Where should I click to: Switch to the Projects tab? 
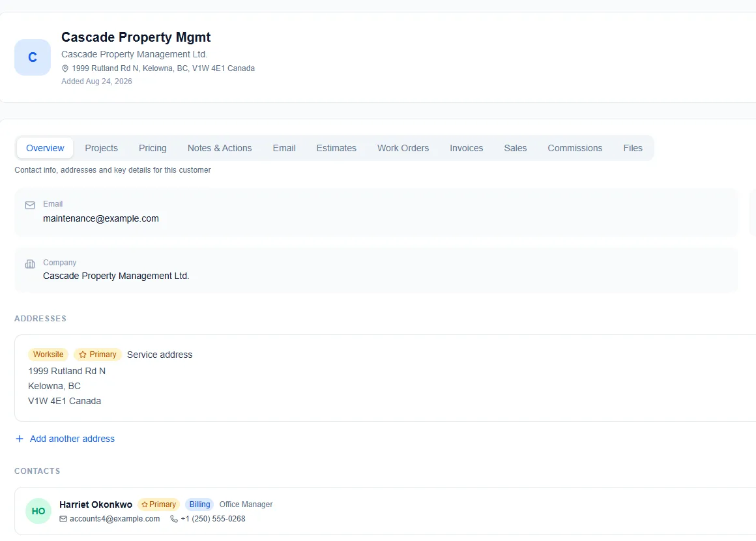coord(101,148)
